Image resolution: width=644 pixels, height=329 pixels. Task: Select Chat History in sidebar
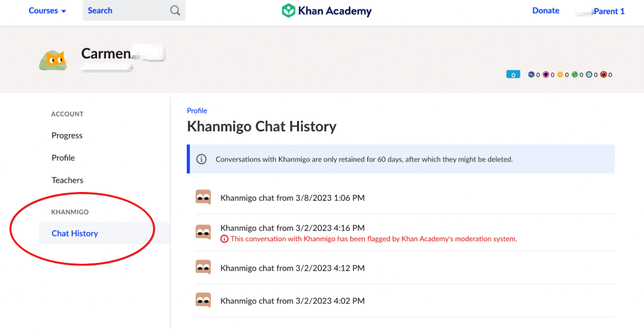pos(75,233)
